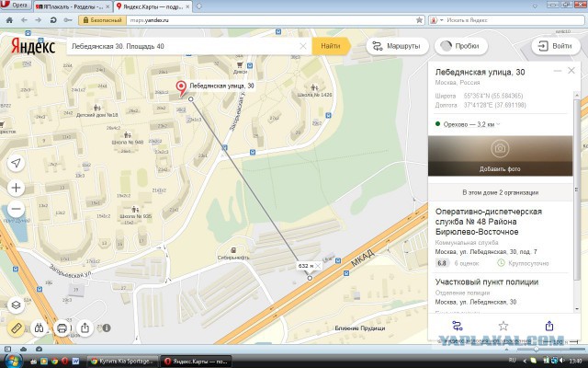Locate my position with the arrow button
The image size is (588, 368).
(x=16, y=163)
